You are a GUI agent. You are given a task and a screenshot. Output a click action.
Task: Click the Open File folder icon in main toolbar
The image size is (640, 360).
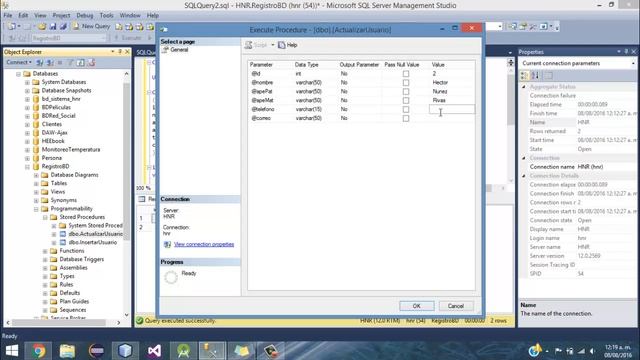[x=42, y=26]
